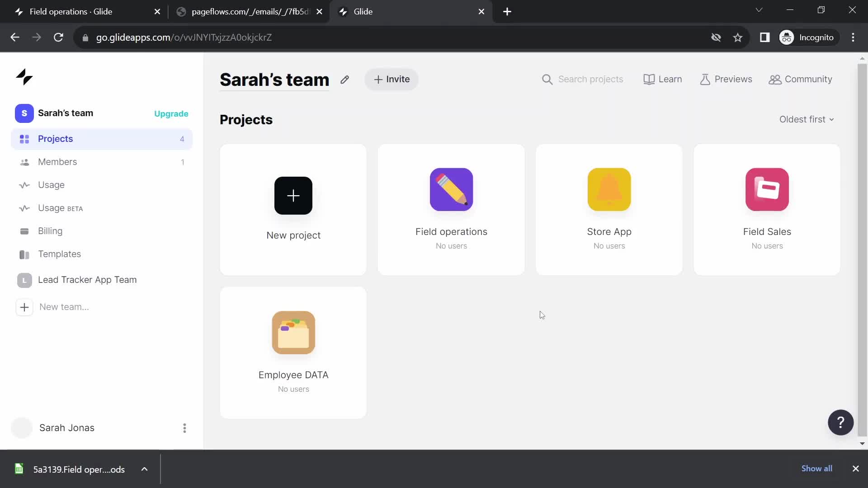Click the New team... label
This screenshot has width=868, height=488.
point(64,307)
